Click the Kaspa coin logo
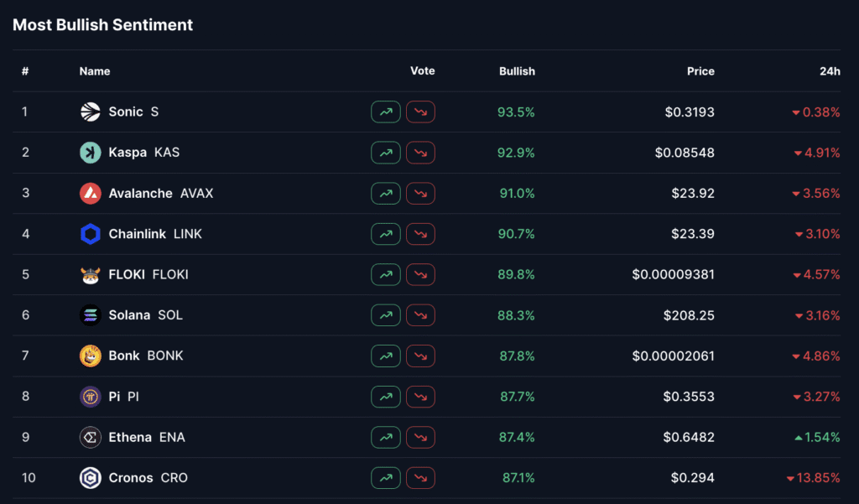 point(92,153)
